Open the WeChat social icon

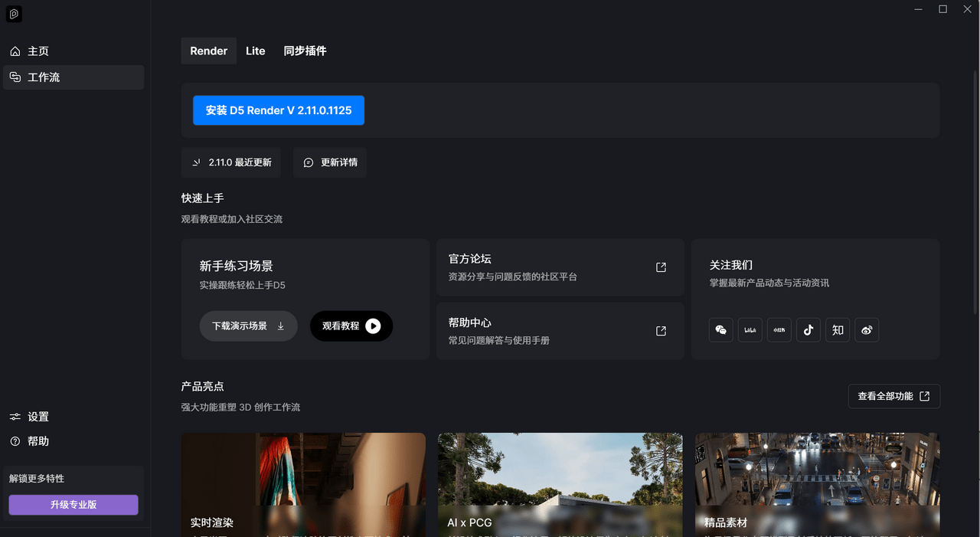point(720,330)
